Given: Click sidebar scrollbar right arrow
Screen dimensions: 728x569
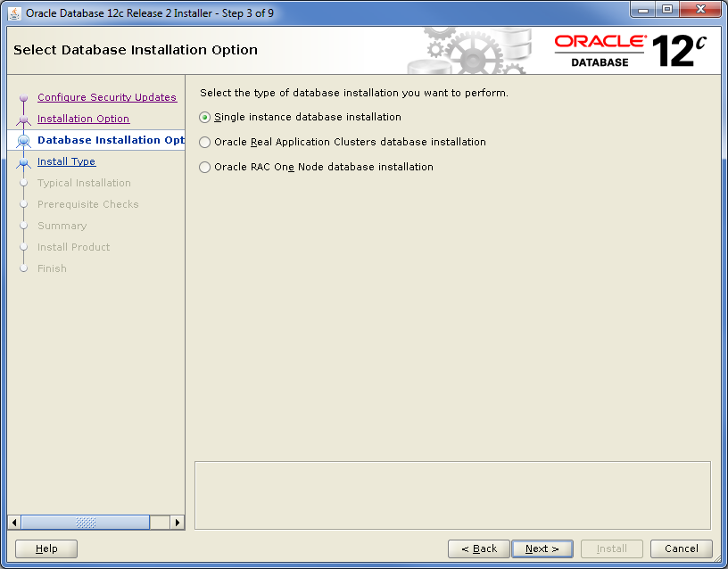Looking at the screenshot, I should 177,522.
